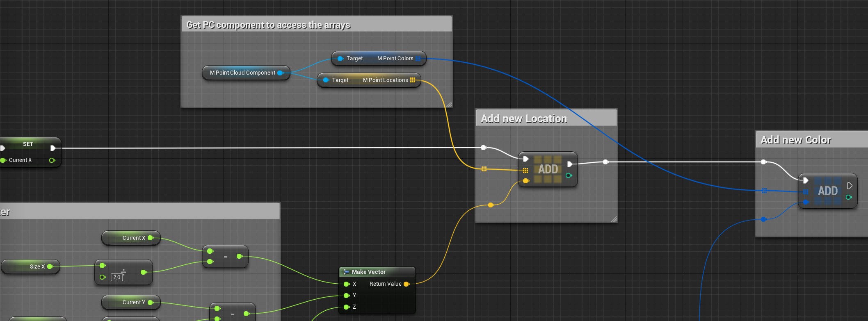Select the divide node's 2,0 value field
The image size is (868, 321).
point(117,278)
